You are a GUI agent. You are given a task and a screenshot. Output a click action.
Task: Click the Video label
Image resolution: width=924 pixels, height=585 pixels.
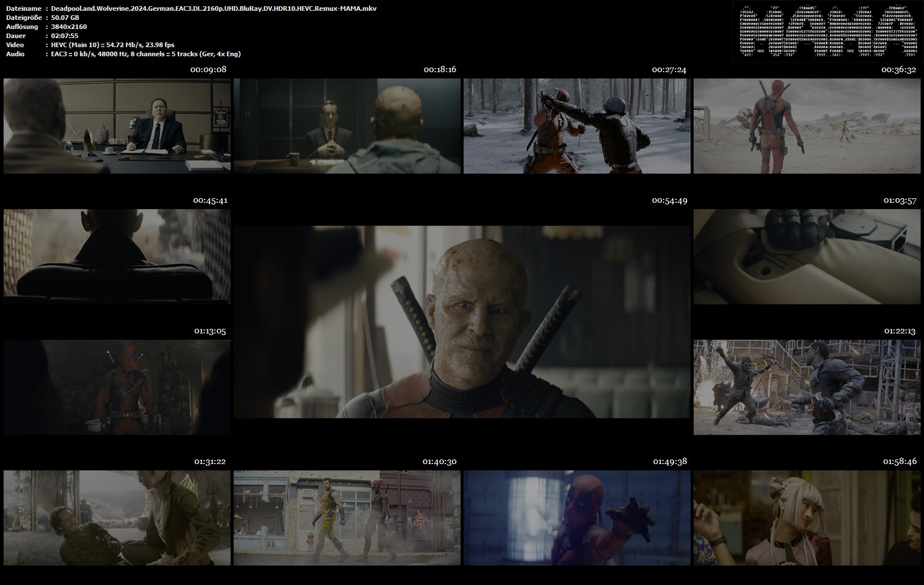[x=15, y=45]
